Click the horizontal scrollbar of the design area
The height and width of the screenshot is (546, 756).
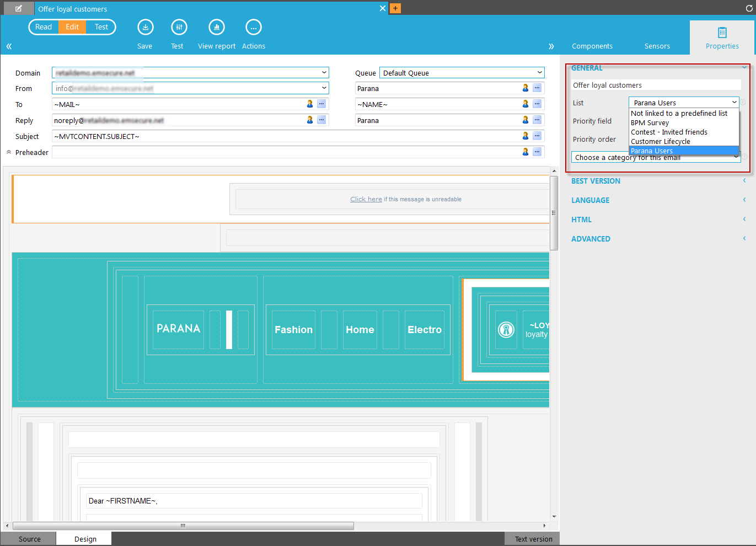tap(183, 526)
